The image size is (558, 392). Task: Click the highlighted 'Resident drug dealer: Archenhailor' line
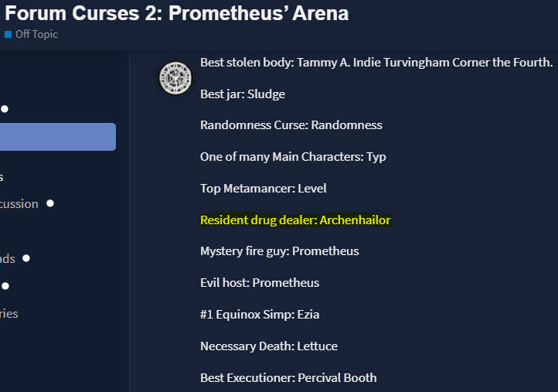295,220
